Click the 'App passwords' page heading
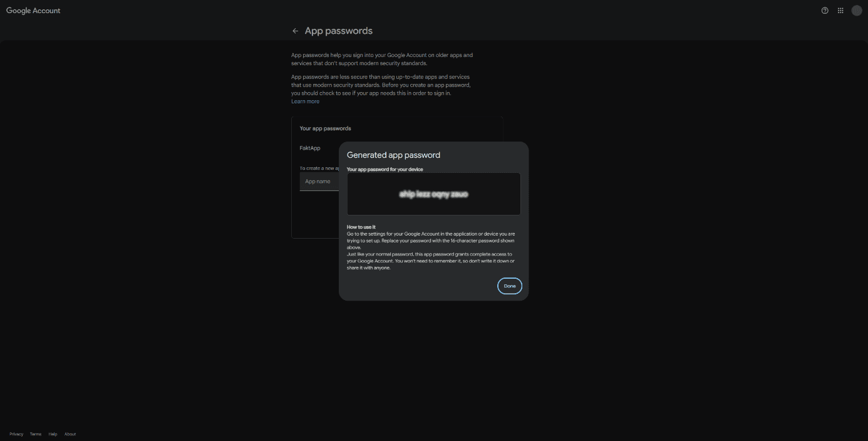Image resolution: width=868 pixels, height=441 pixels. pos(339,31)
